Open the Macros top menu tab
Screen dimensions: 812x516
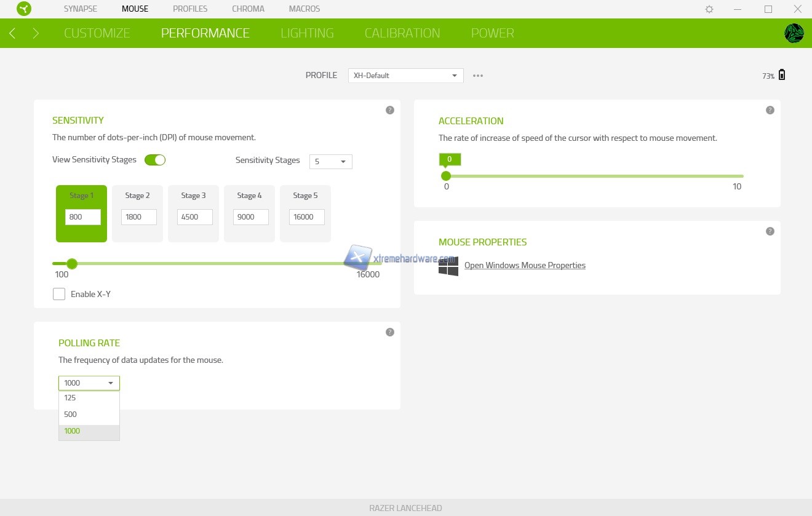tap(304, 9)
